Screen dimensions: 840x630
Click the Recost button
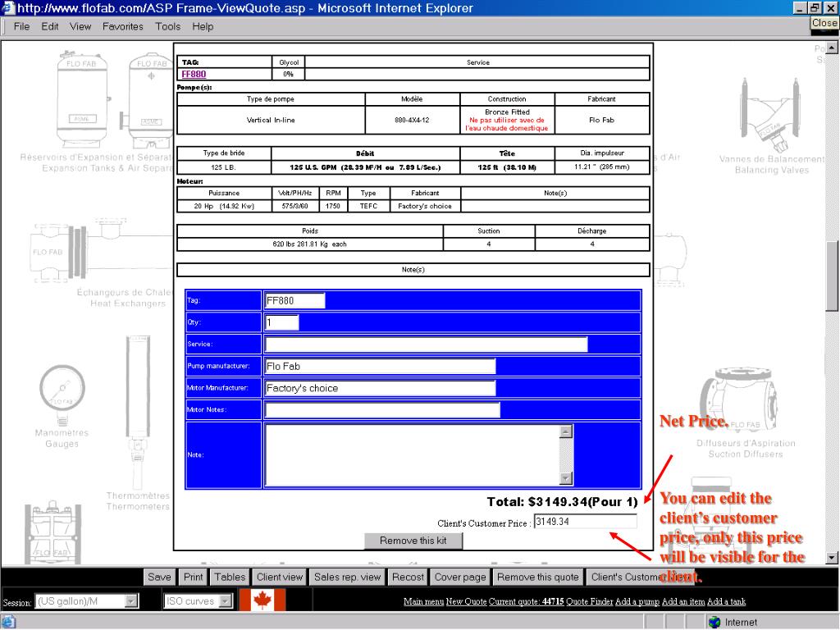(408, 577)
